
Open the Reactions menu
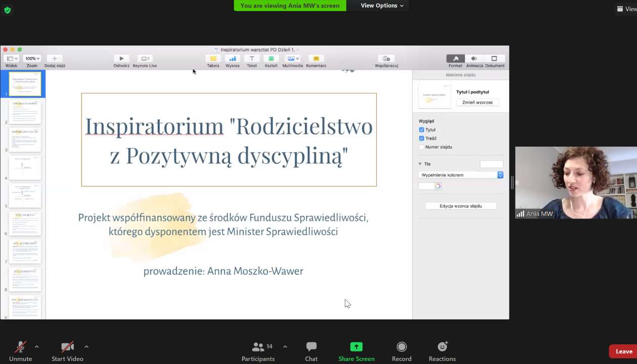point(442,347)
